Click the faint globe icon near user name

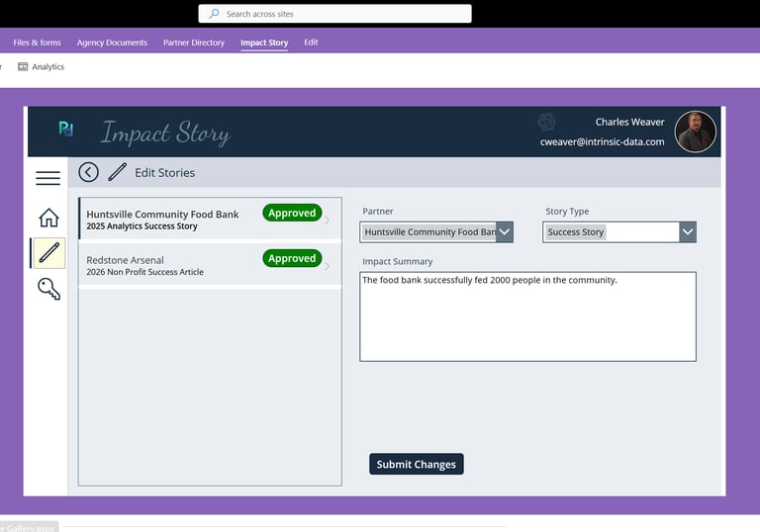[546, 122]
